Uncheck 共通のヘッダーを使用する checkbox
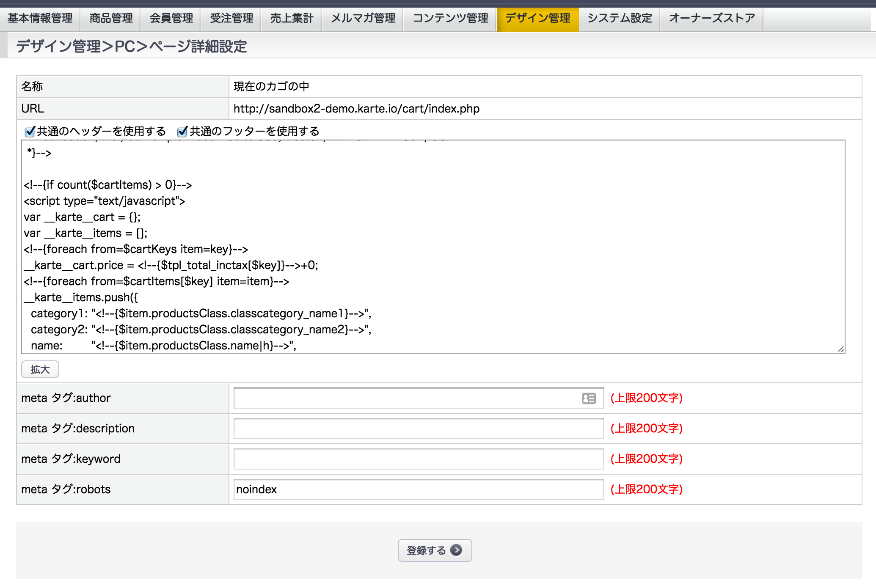 [x=30, y=132]
